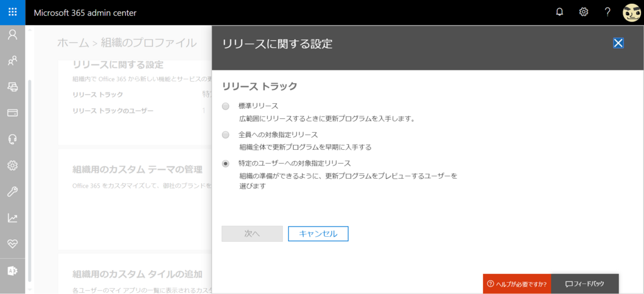Open Admin centers icon in sidebar
The image size is (644, 294).
click(x=13, y=271)
